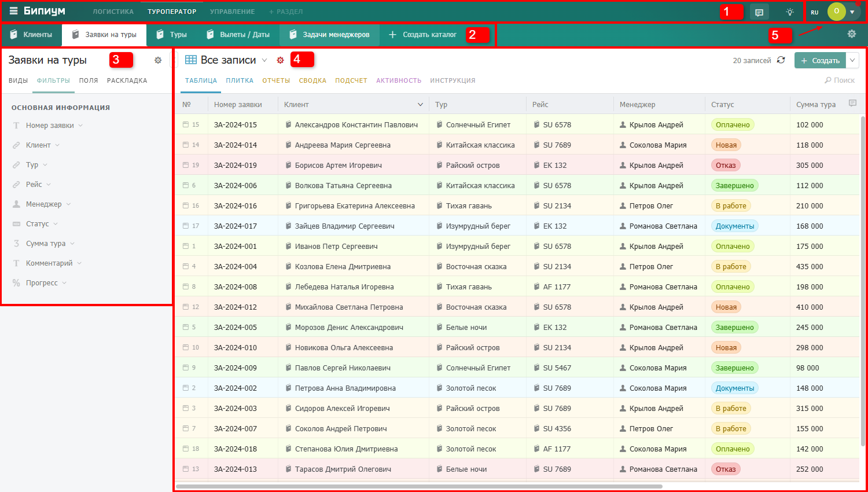The width and height of the screenshot is (868, 492).
Task: Open the chat messages icon in the top bar
Action: click(759, 12)
